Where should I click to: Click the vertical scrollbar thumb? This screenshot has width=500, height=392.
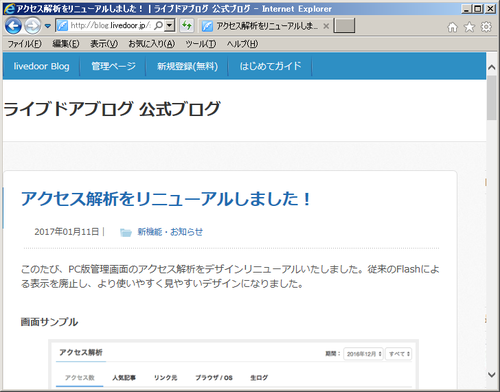click(491, 98)
